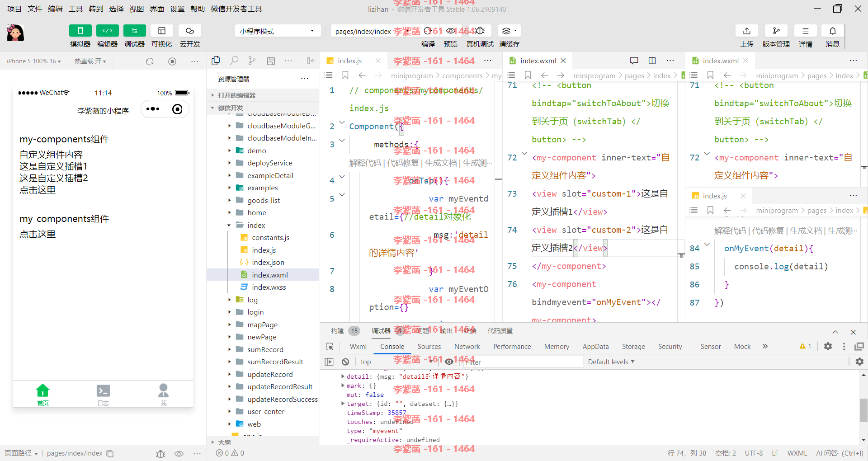868x461 pixels.
Task: Refresh the simulator
Action: (150, 61)
